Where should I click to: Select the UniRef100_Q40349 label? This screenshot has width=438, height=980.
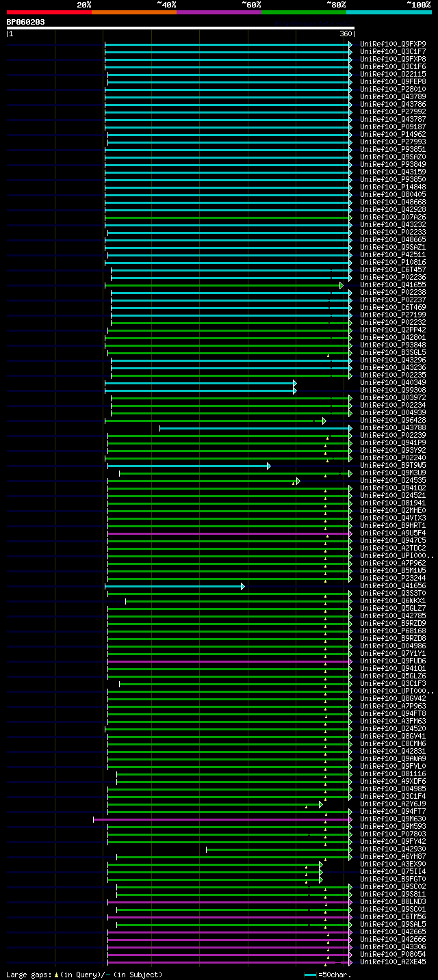click(394, 382)
